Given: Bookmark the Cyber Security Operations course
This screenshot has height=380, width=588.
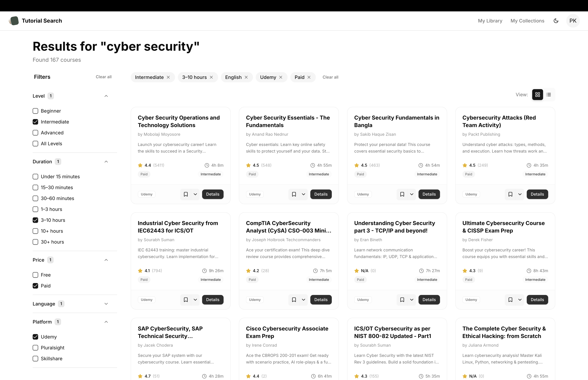Looking at the screenshot, I should coord(186,194).
